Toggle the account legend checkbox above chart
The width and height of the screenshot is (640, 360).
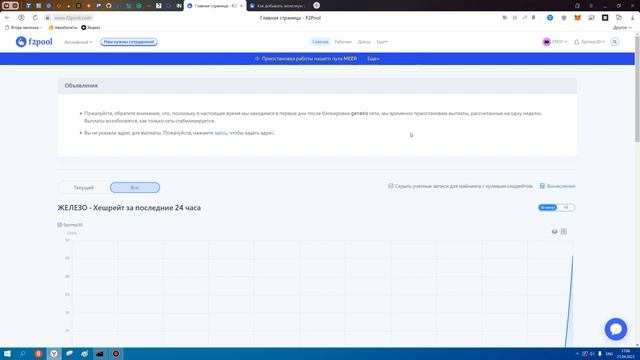click(60, 224)
